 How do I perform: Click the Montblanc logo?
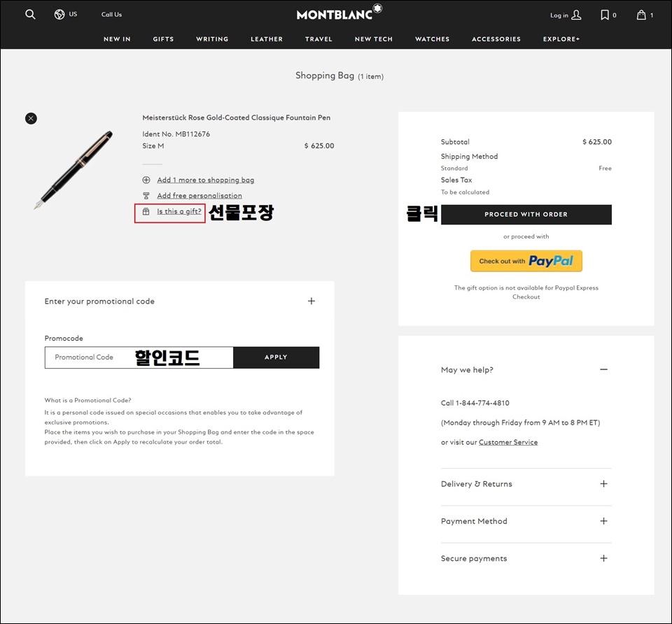coord(339,13)
